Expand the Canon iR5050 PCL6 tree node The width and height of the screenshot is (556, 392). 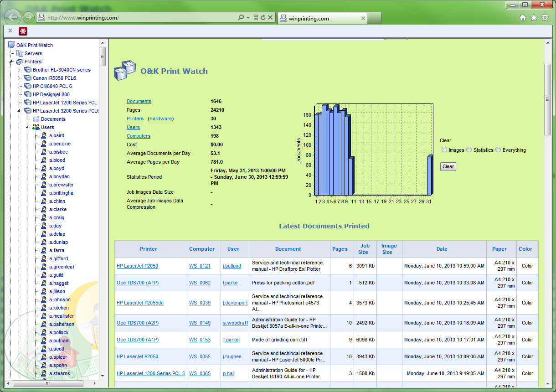pyautogui.click(x=19, y=77)
